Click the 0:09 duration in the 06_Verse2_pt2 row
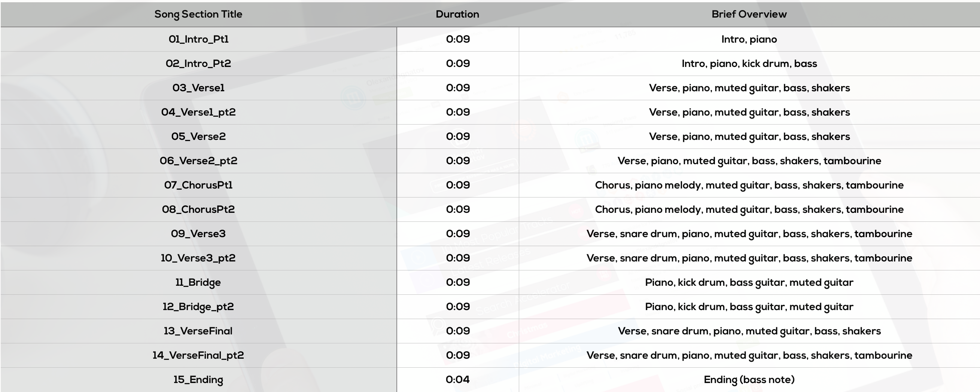The width and height of the screenshot is (980, 392). click(x=458, y=161)
